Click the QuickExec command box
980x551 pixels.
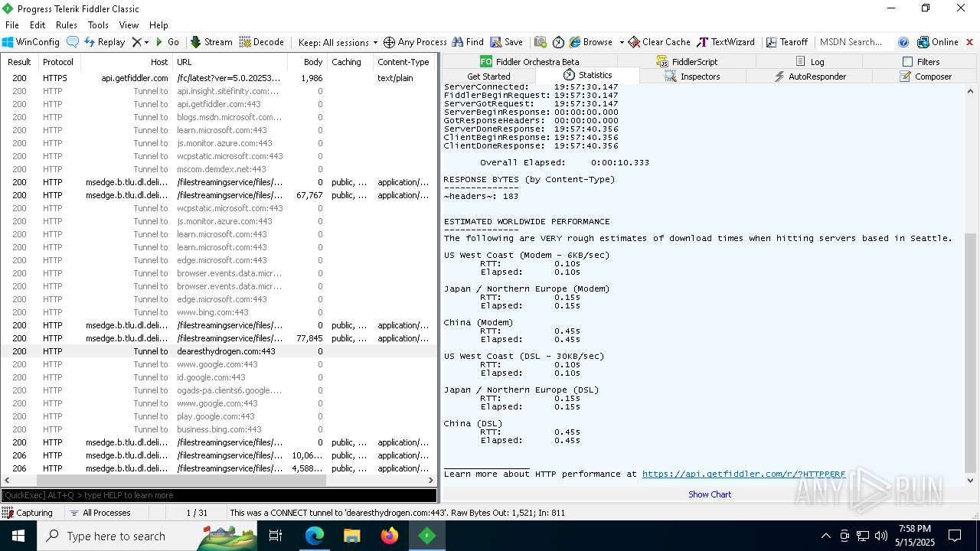(x=218, y=495)
